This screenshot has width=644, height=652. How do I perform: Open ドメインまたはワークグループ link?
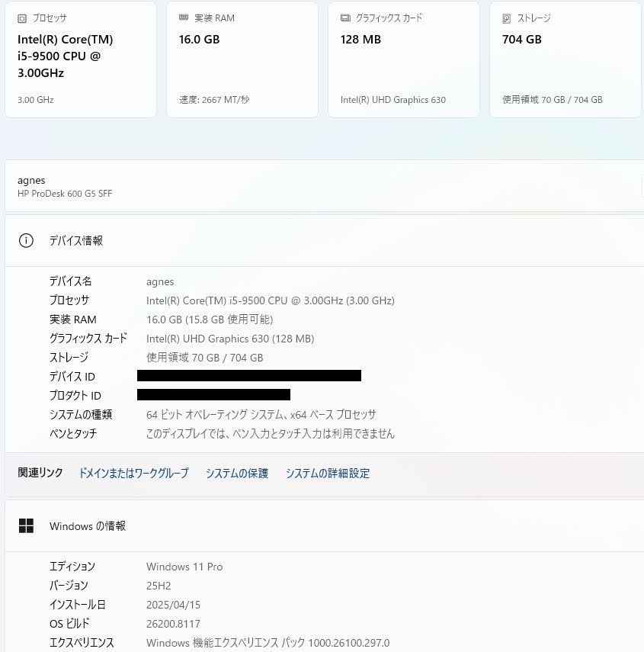[134, 473]
